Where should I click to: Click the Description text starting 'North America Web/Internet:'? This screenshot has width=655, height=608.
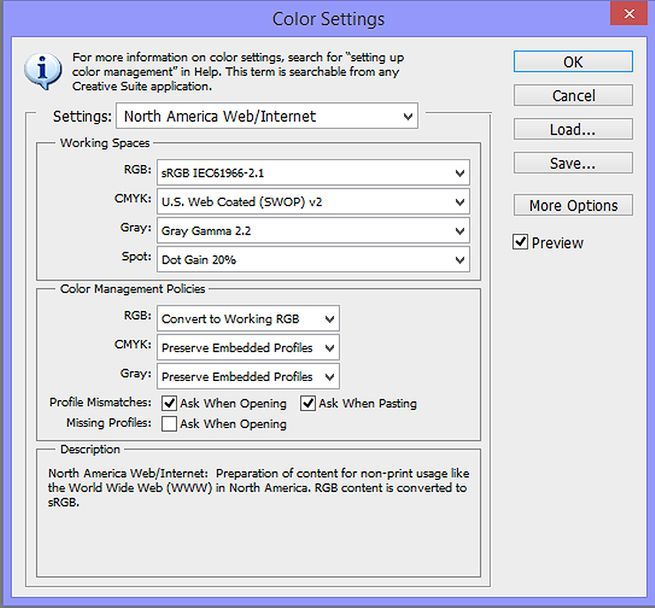[x=259, y=488]
